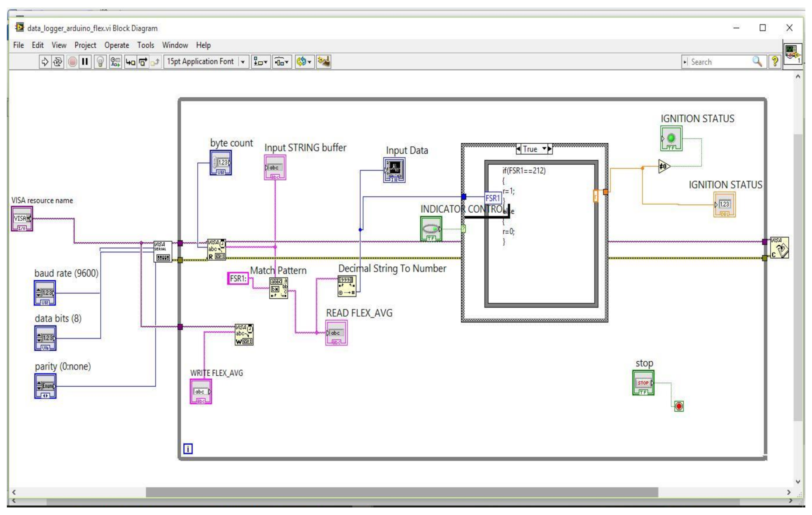Select the INDICATOR CONTROL boolean terminal

pos(431,229)
